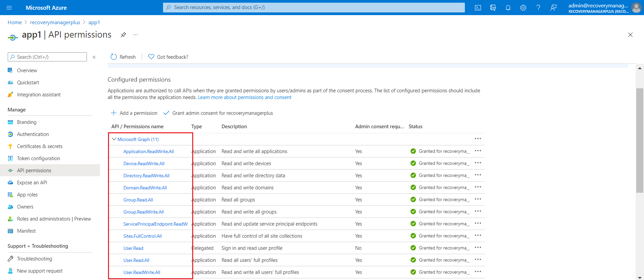Open the directory and subscription filter icon
Image resolution: width=644 pixels, height=280 pixels.
click(x=493, y=8)
